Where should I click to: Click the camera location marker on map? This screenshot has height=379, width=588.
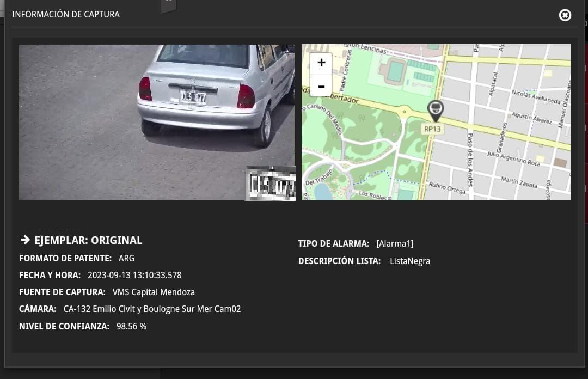coord(434,109)
